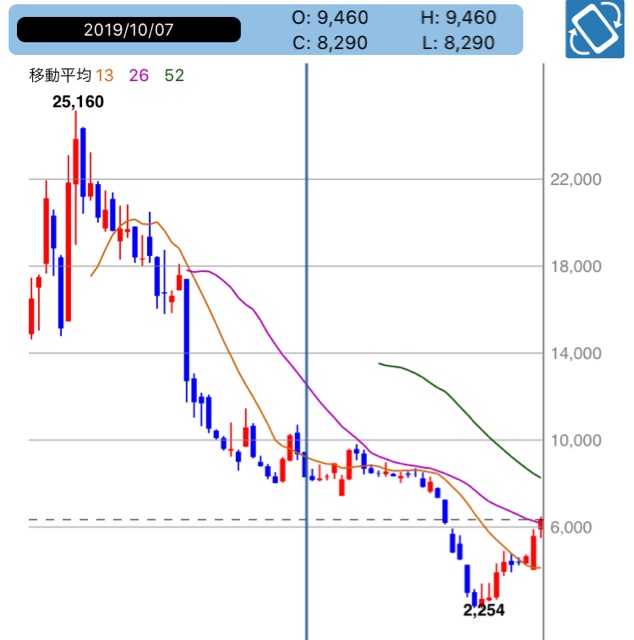The height and width of the screenshot is (640, 634).
Task: Click the 26-period moving average label
Action: pyautogui.click(x=139, y=76)
